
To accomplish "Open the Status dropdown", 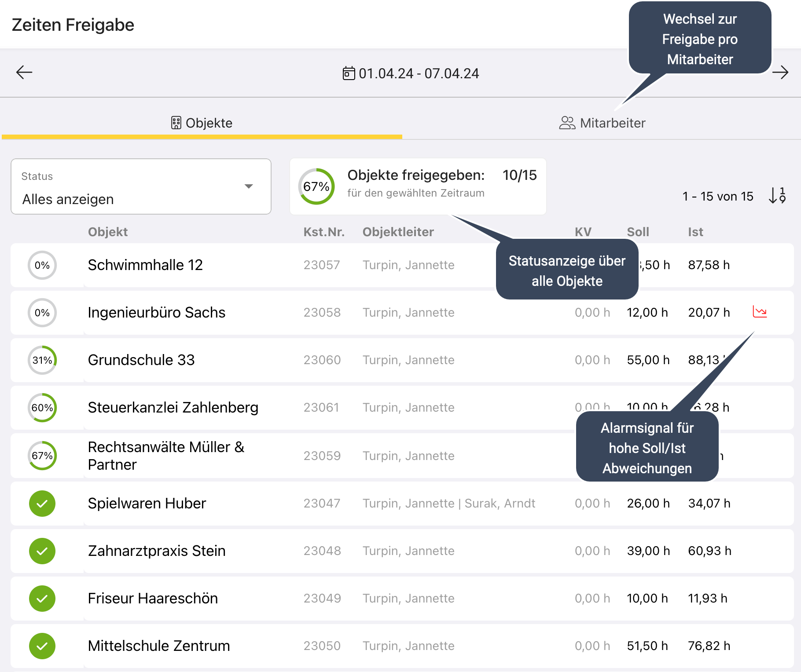I will click(141, 187).
